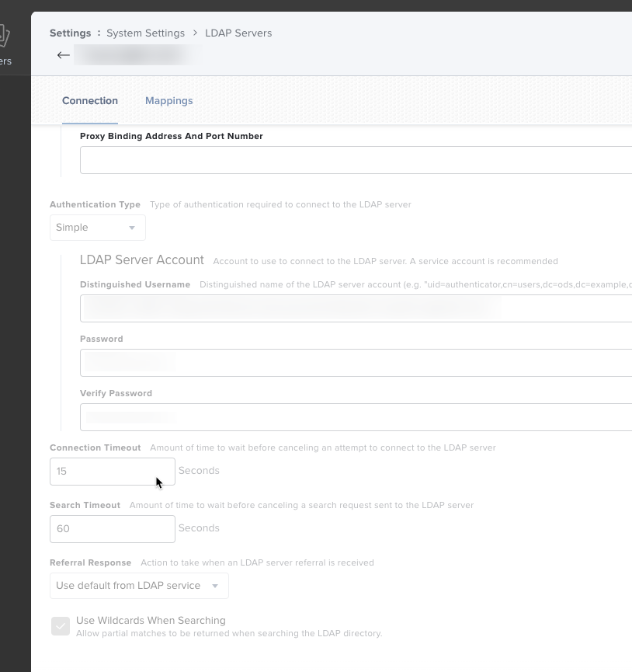Click the Settings breadcrumb root

70,33
